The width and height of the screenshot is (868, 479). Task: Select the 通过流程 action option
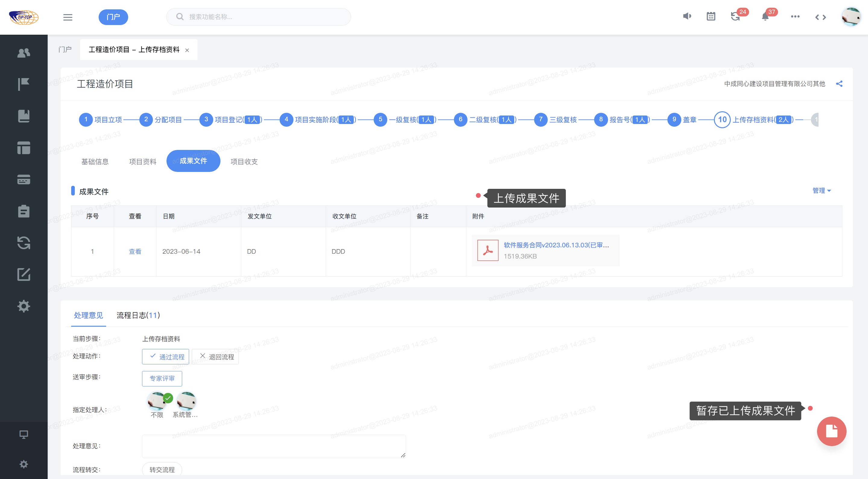166,357
